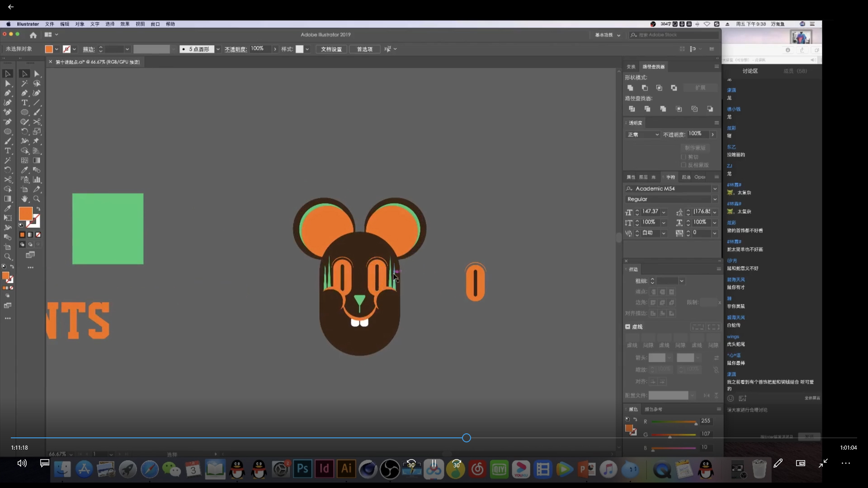Choose the butt cap stroke option
The width and height of the screenshot is (868, 488).
click(654, 292)
